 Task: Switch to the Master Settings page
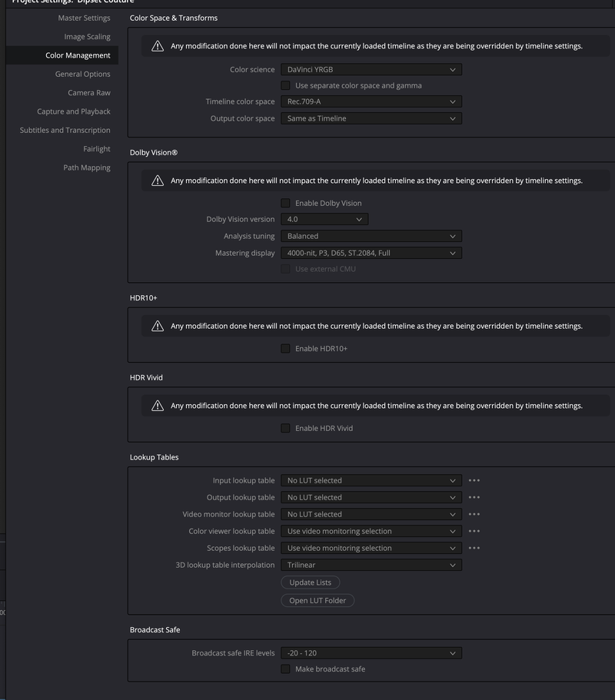click(84, 18)
